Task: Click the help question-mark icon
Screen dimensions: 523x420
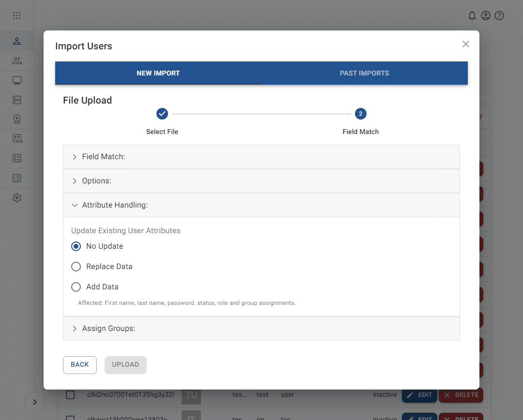Action: coord(499,15)
